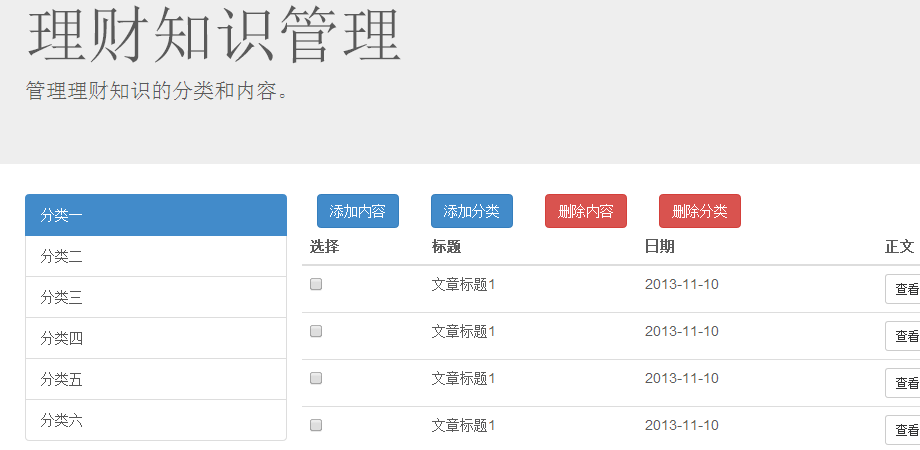The height and width of the screenshot is (450, 920).
Task: Show articles under 分类五
Action: (x=156, y=380)
